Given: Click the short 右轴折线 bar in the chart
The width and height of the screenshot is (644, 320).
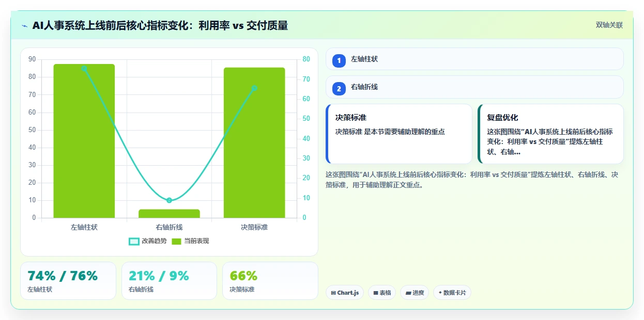Looking at the screenshot, I should [x=169, y=213].
